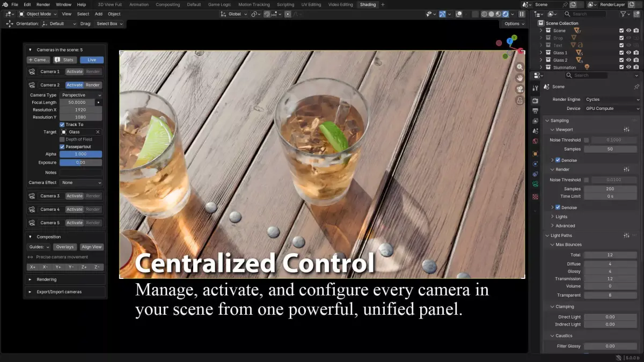644x362 pixels.
Task: Click the Overlays button in Composition
Action: 65,247
